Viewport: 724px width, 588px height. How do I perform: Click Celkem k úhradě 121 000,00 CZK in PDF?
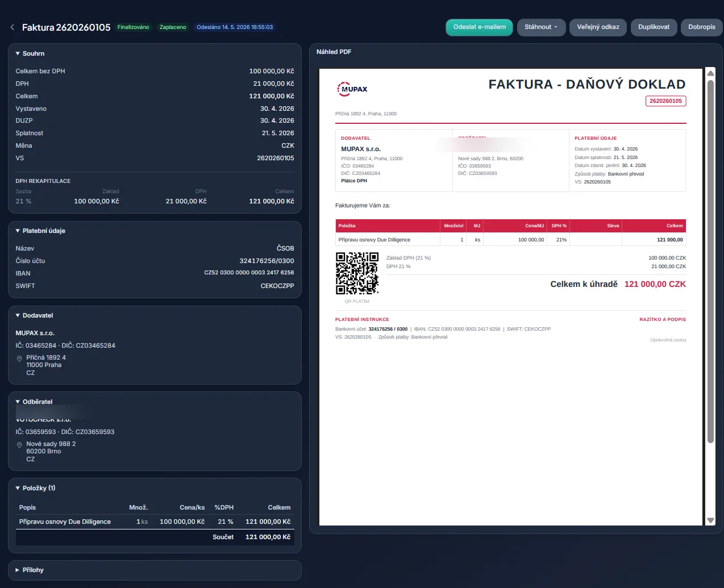point(618,284)
